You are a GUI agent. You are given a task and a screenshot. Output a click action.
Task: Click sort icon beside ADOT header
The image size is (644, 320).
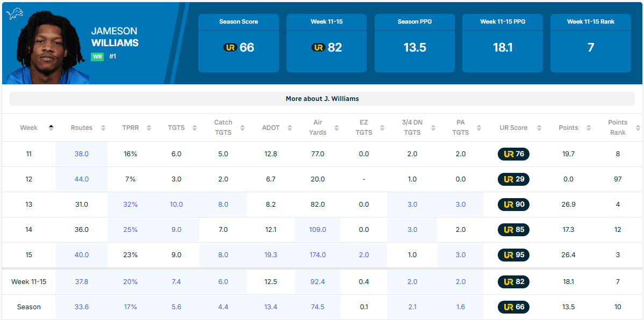point(290,128)
